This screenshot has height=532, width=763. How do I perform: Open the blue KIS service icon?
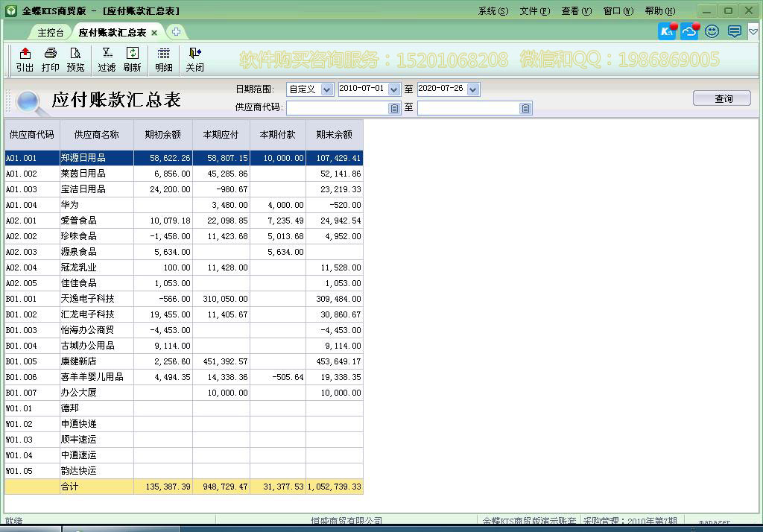click(667, 31)
